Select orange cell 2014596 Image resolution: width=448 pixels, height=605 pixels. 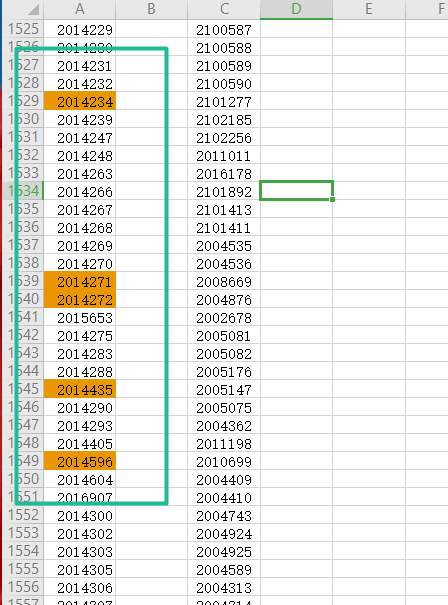pyautogui.click(x=79, y=461)
